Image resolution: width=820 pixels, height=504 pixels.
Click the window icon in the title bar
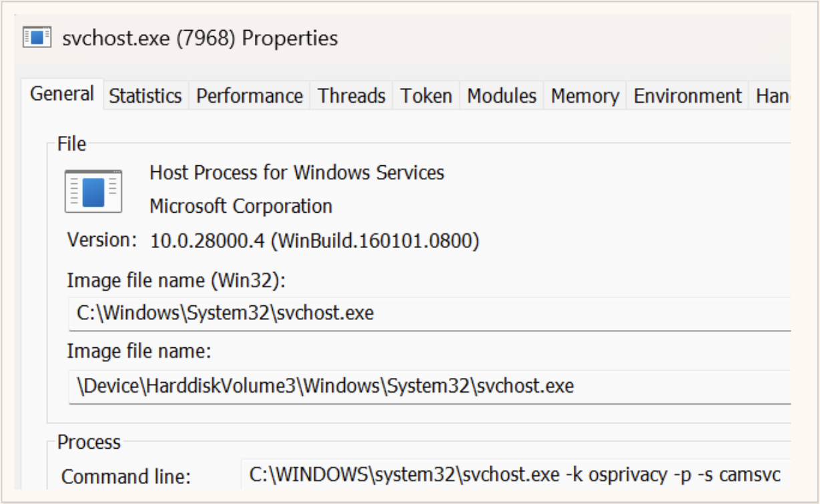37,37
